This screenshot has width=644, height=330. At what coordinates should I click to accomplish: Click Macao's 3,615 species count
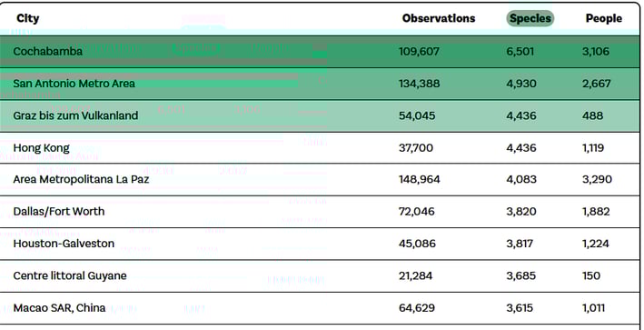coord(520,308)
